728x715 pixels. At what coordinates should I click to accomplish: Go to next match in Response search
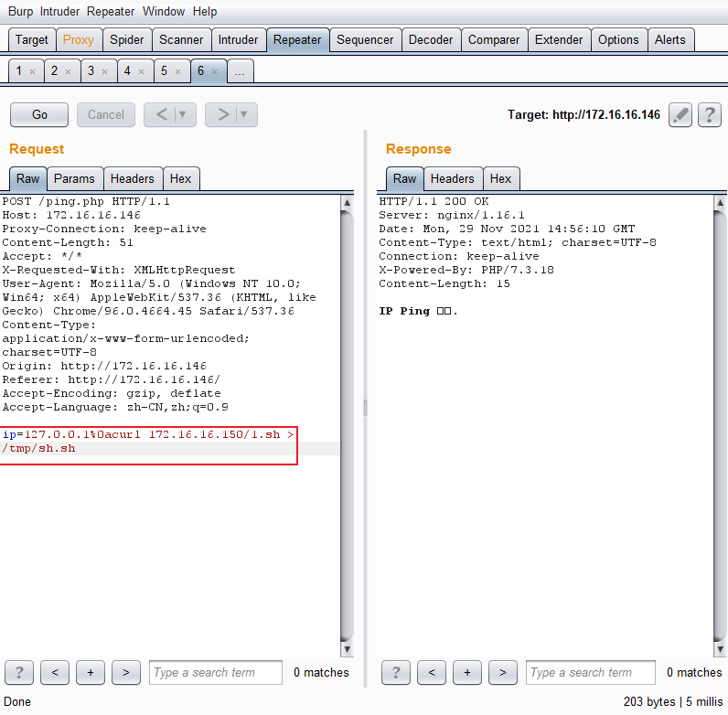pos(503,672)
